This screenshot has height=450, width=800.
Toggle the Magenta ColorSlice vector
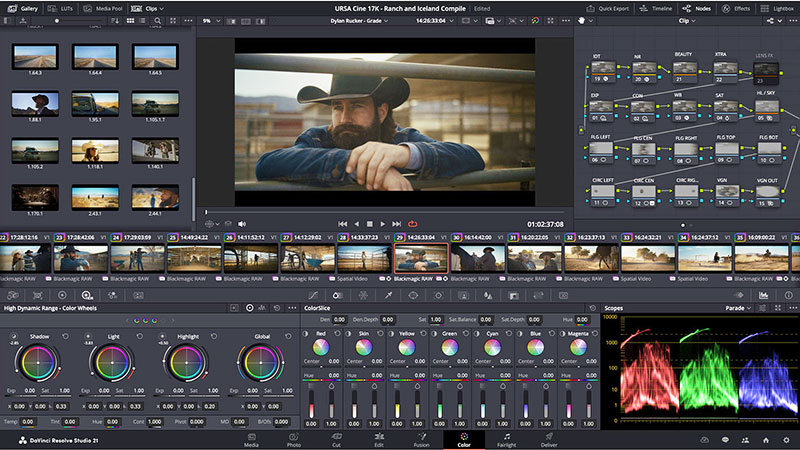pos(563,333)
